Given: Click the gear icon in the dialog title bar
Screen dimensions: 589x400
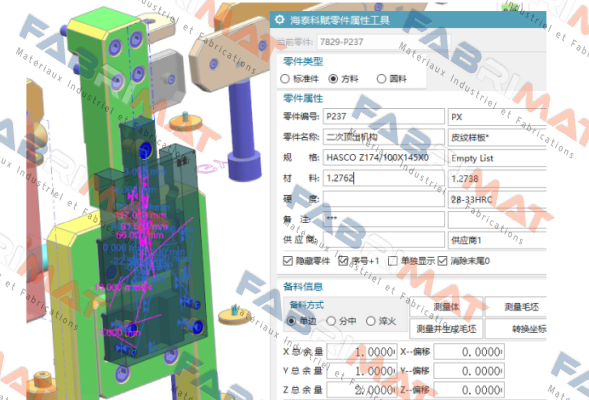Looking at the screenshot, I should click(279, 20).
